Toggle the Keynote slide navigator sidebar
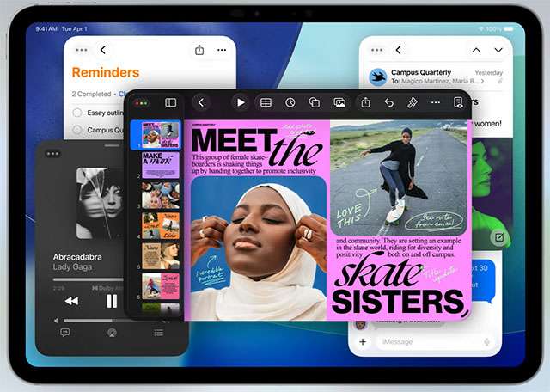 click(x=171, y=102)
